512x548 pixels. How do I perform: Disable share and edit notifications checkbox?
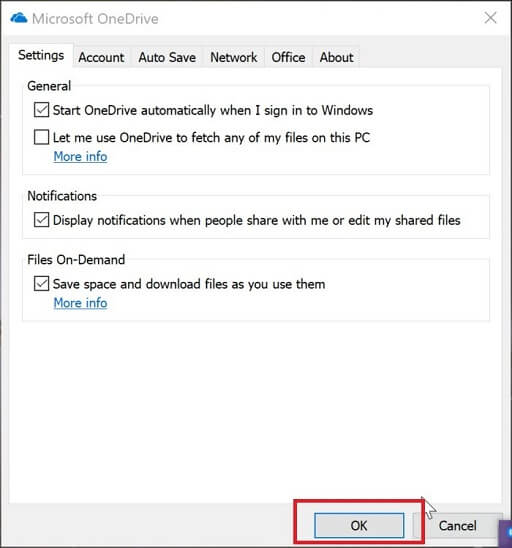41,220
